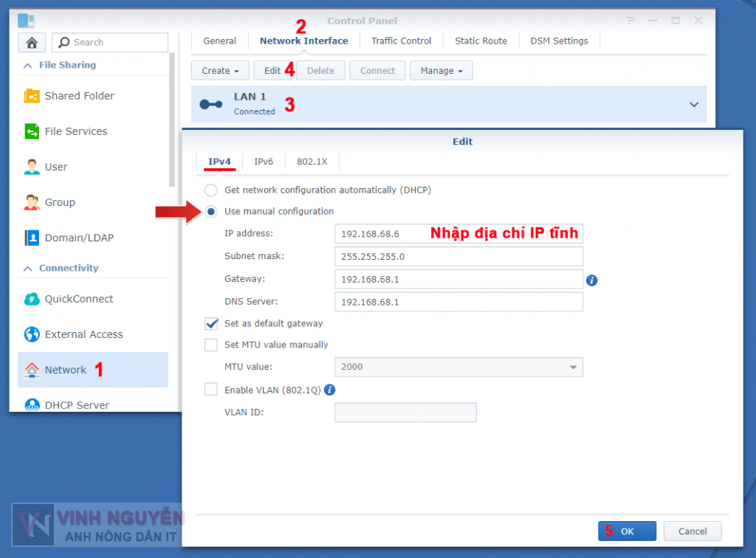Image resolution: width=756 pixels, height=558 pixels.
Task: Click the Domain/LDAP icon
Action: [x=32, y=238]
